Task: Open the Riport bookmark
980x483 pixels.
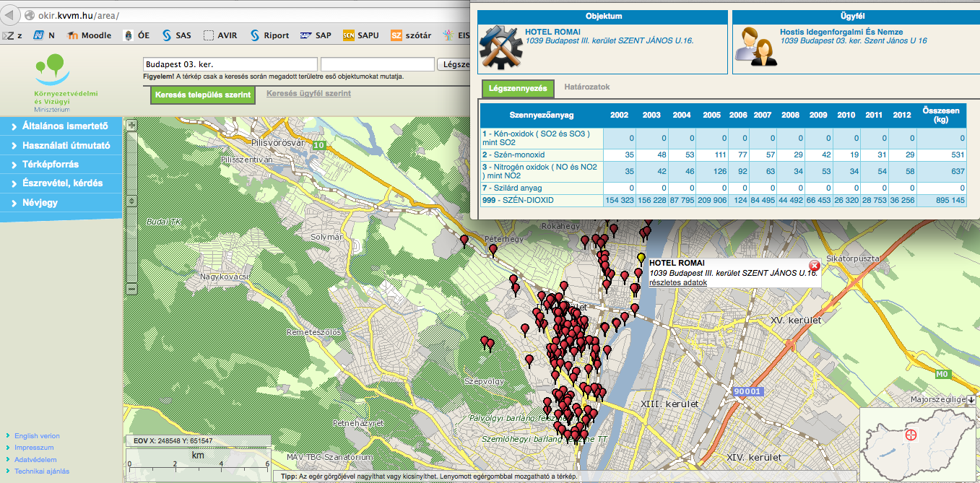Action: (269, 35)
